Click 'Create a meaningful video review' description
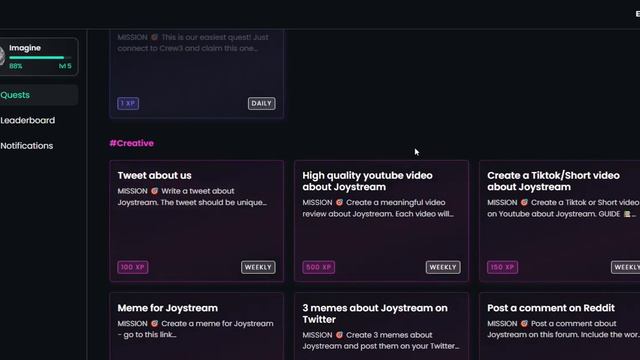 click(378, 208)
